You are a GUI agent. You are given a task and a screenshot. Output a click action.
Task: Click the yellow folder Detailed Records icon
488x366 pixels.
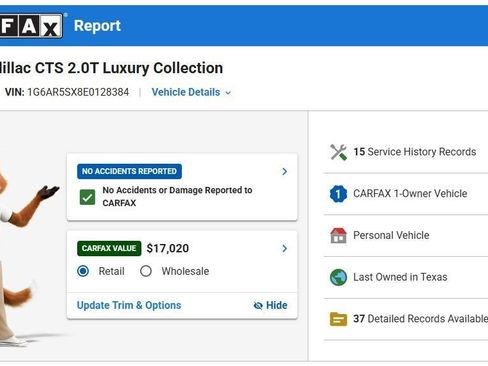pos(338,319)
